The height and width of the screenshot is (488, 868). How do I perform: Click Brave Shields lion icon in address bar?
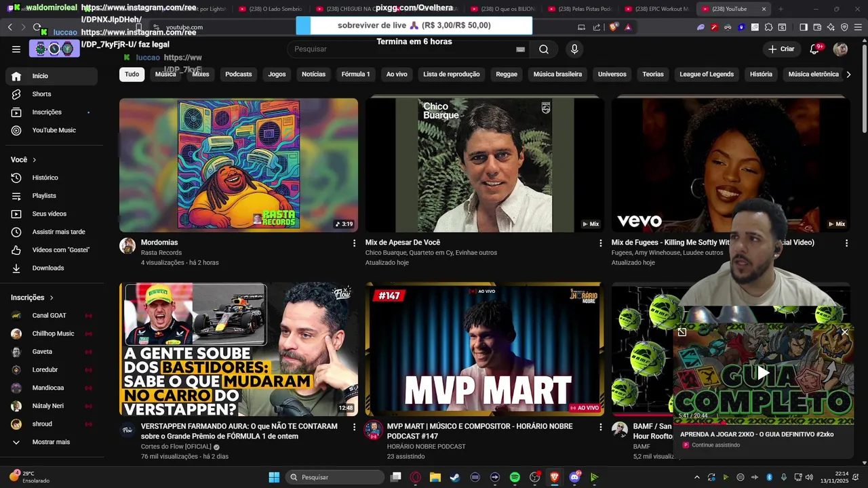pos(614,27)
